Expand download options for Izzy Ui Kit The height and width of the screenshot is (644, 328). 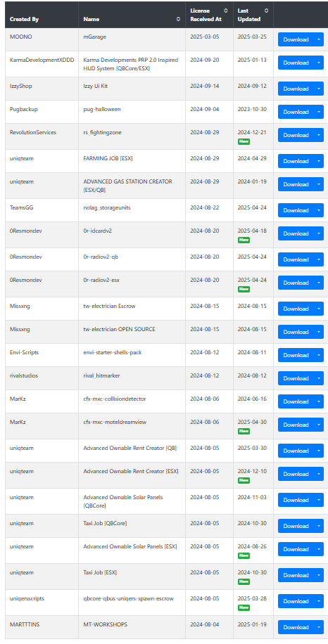319,89
